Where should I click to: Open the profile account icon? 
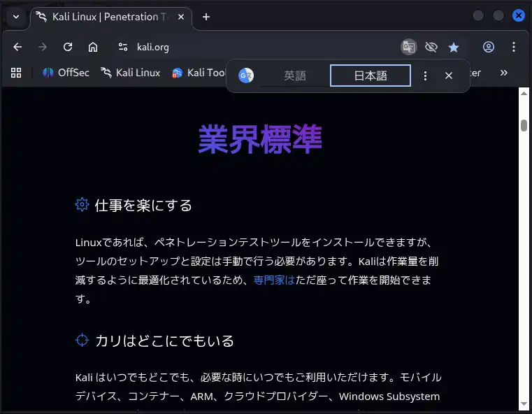click(489, 47)
